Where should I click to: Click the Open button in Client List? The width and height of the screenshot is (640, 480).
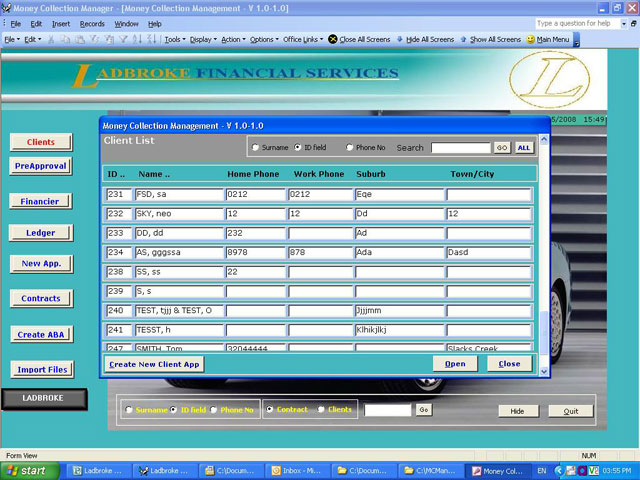coord(455,364)
